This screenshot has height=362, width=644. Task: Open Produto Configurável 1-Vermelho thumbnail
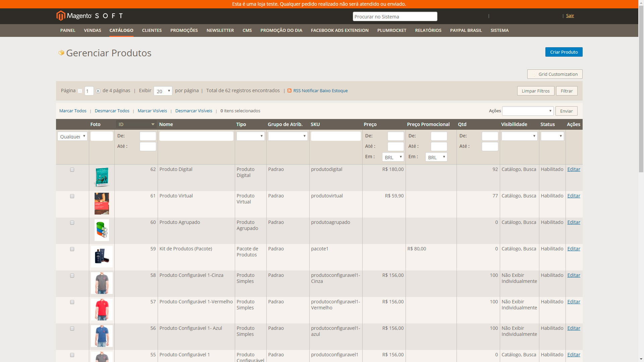coord(102,310)
